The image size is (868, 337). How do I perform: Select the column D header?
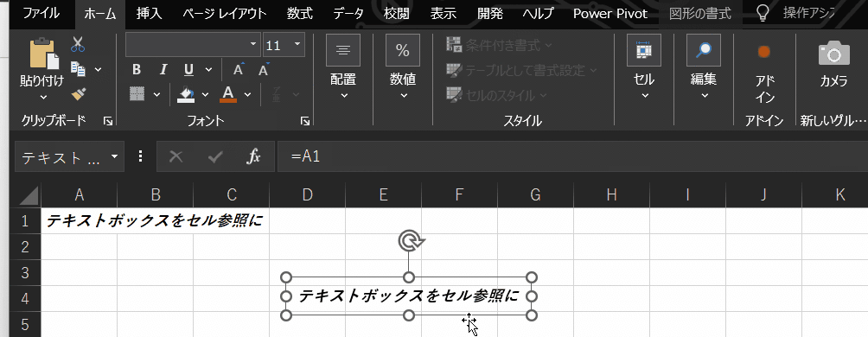pyautogui.click(x=307, y=194)
